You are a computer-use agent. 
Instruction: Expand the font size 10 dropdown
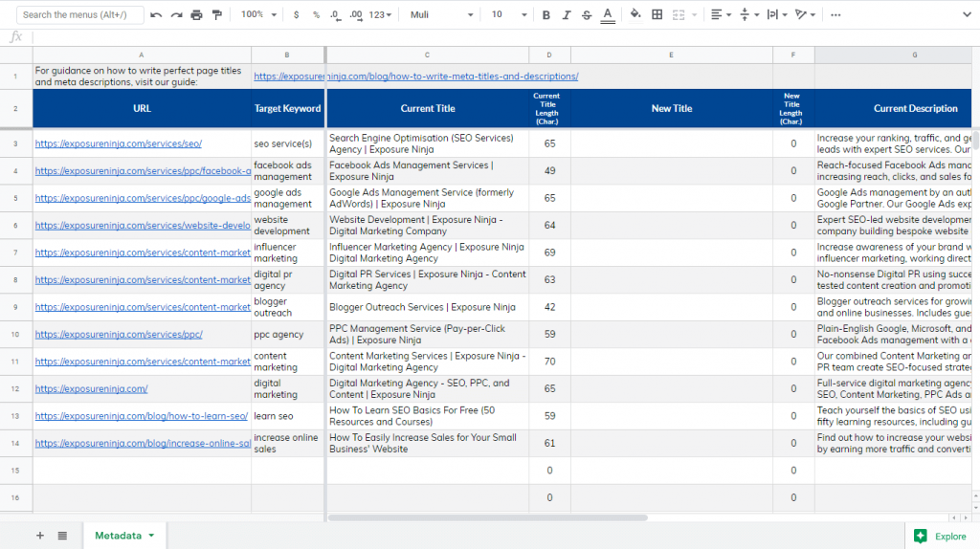(x=505, y=15)
